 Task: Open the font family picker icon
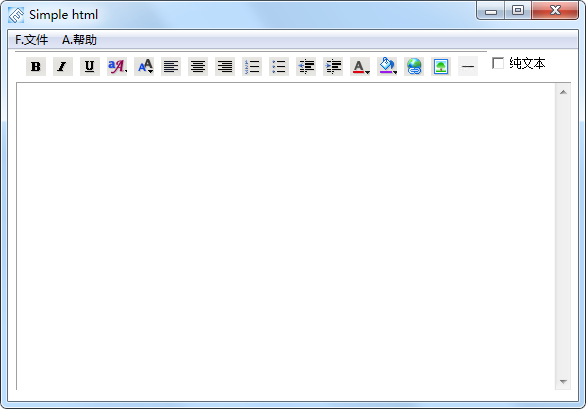pyautogui.click(x=117, y=67)
